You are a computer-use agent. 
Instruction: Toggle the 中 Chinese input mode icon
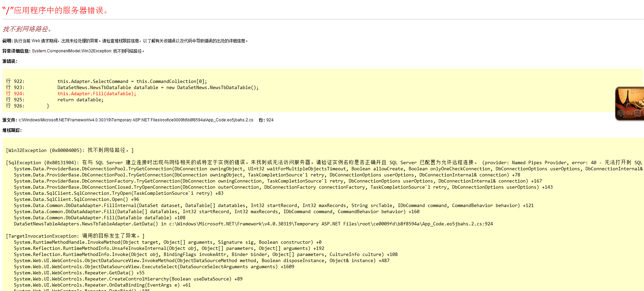pos(621,113)
